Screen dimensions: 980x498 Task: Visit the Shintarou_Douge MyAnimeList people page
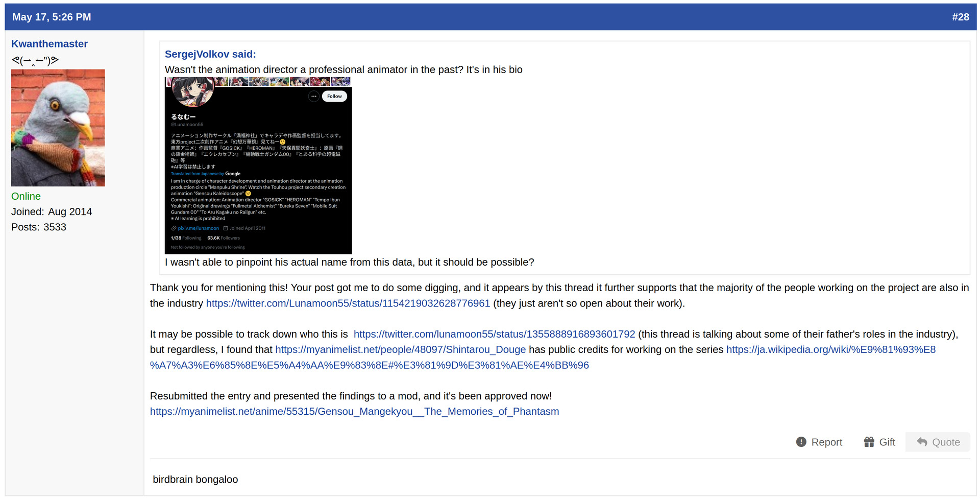(x=400, y=349)
